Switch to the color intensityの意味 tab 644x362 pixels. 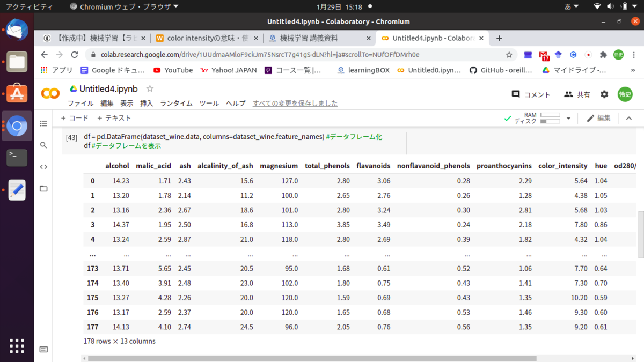tap(207, 38)
